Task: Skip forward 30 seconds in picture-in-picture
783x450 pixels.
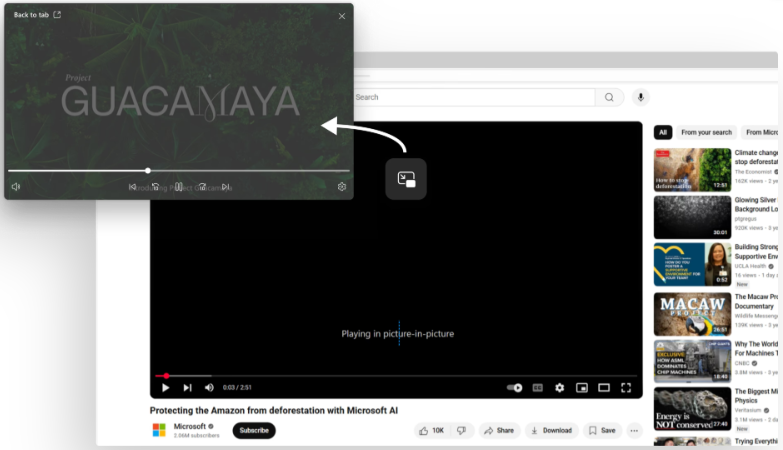Action: 202,187
